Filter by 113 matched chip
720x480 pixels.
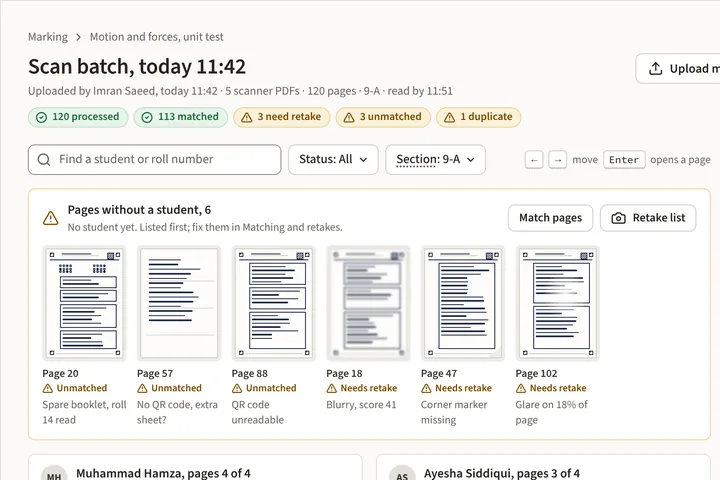click(180, 117)
